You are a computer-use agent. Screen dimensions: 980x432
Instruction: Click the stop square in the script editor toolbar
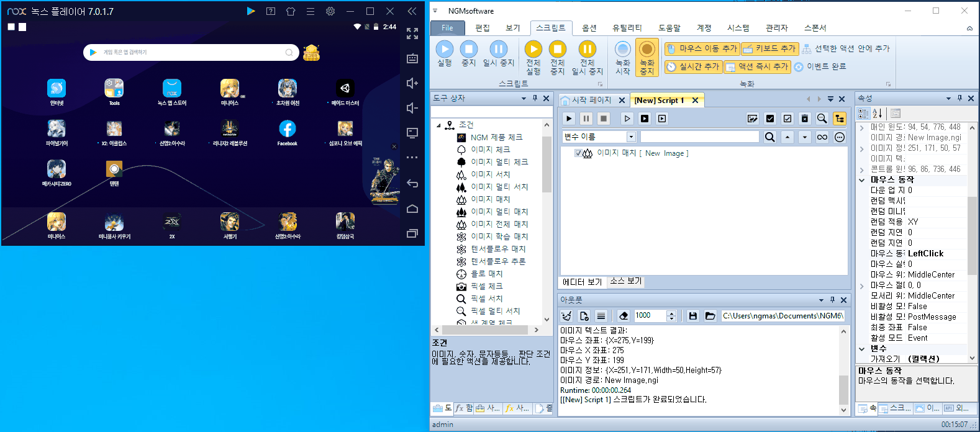pyautogui.click(x=604, y=119)
